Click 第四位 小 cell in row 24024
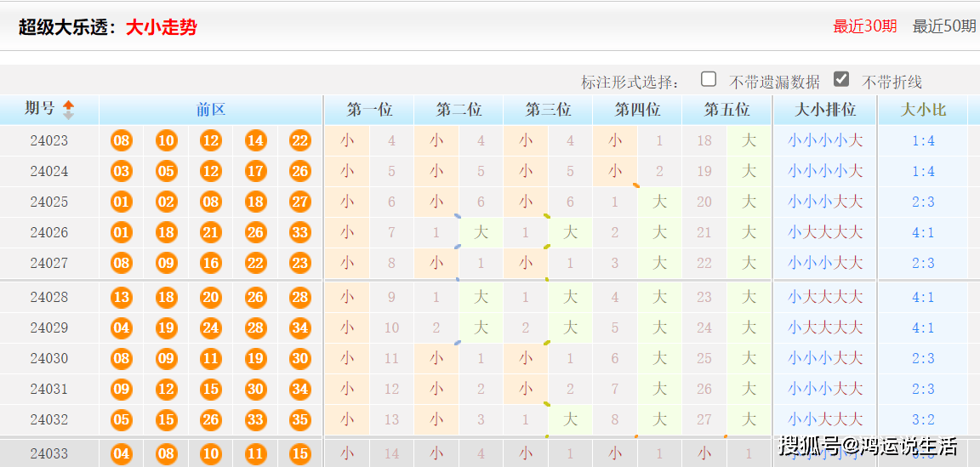The height and width of the screenshot is (467, 980). click(615, 171)
